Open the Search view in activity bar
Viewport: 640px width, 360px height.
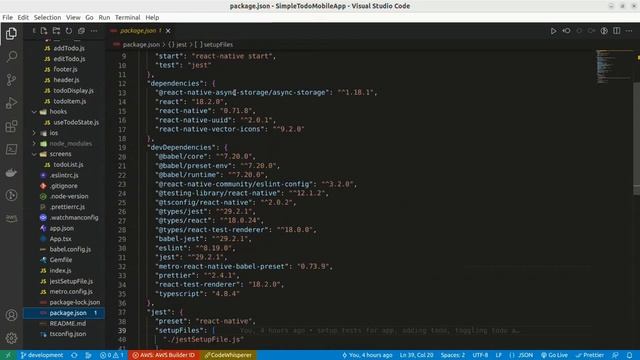11,56
